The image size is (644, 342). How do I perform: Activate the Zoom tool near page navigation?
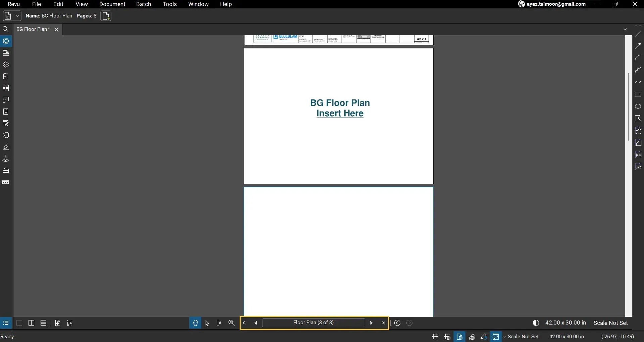231,323
